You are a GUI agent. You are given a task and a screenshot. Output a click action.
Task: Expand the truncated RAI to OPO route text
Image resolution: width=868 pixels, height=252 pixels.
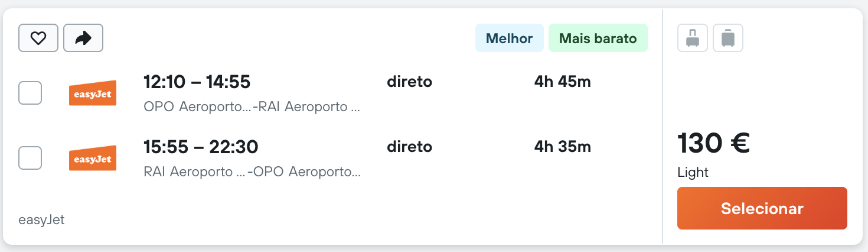pyautogui.click(x=252, y=172)
